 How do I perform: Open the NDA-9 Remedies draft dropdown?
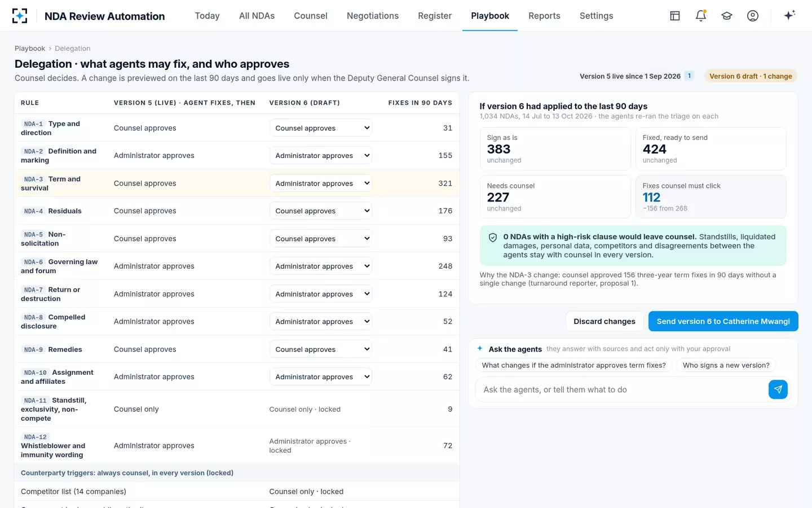(320, 349)
